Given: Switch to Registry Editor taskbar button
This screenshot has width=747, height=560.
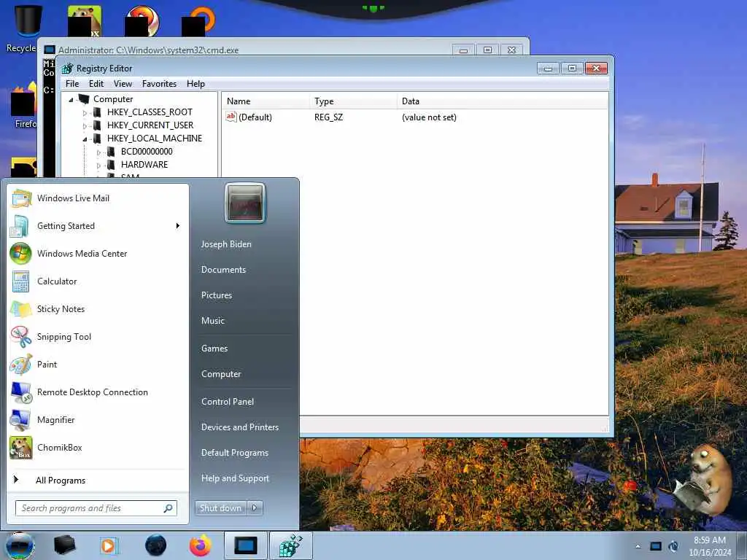Looking at the screenshot, I should pos(290,545).
